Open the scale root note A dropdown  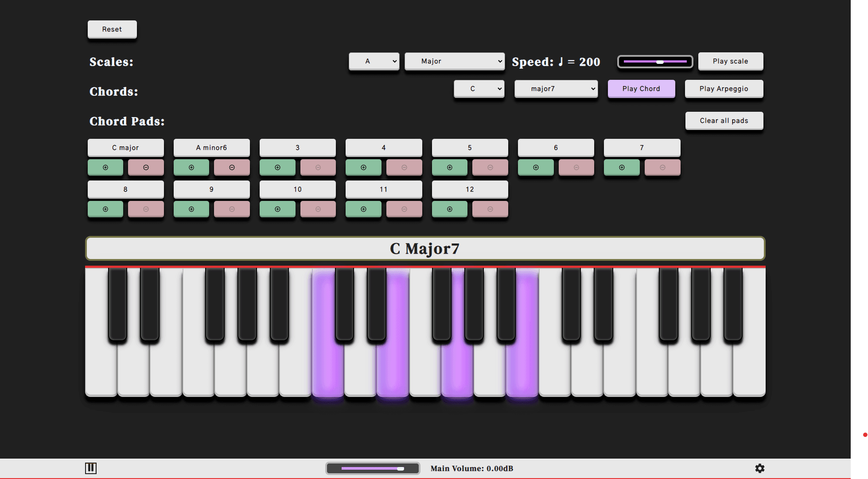[x=374, y=61]
